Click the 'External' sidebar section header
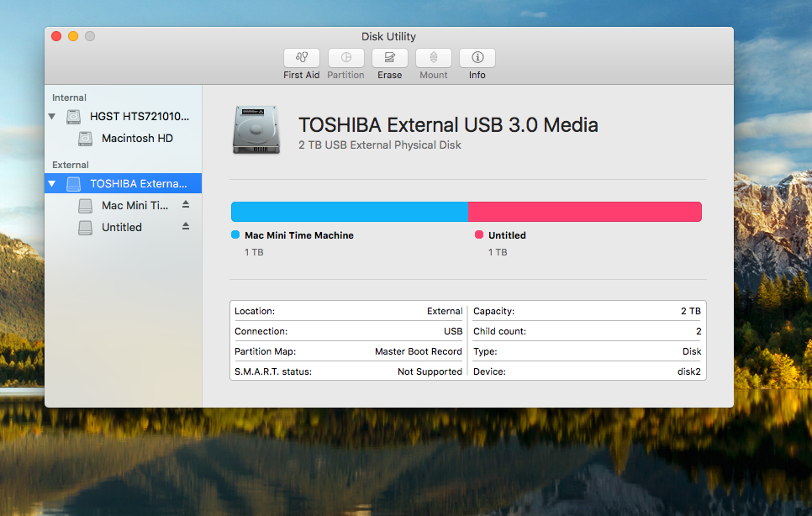The width and height of the screenshot is (812, 516). pos(71,165)
